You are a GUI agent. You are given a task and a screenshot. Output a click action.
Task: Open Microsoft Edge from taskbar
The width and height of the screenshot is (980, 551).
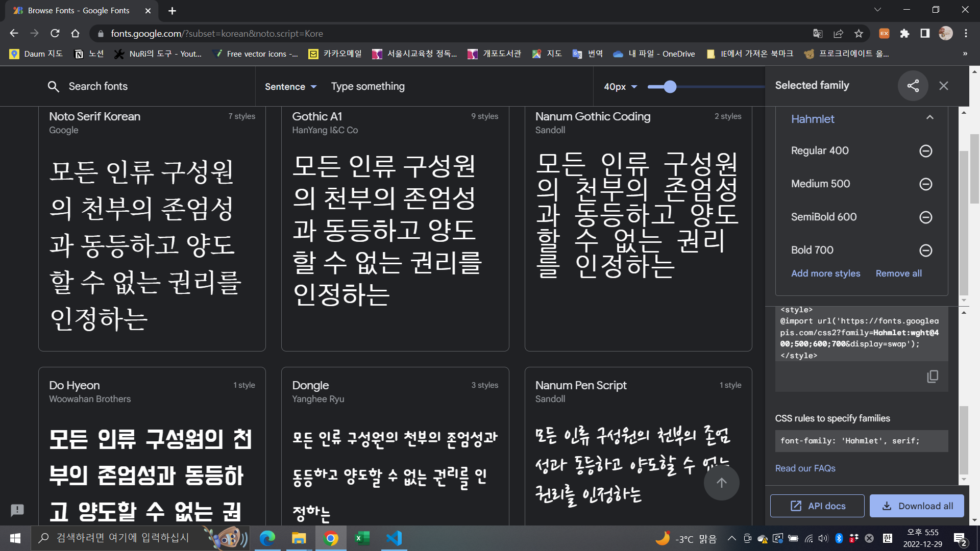click(x=267, y=538)
